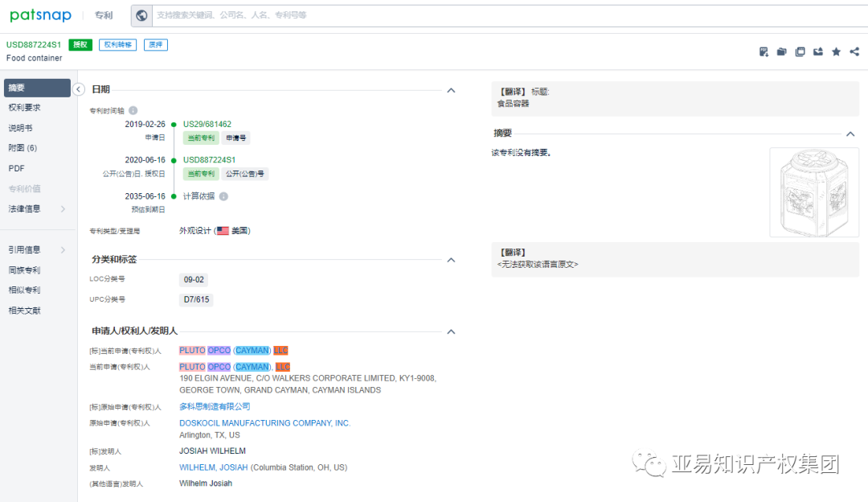Click the 专利 label next to logo

coord(104,15)
